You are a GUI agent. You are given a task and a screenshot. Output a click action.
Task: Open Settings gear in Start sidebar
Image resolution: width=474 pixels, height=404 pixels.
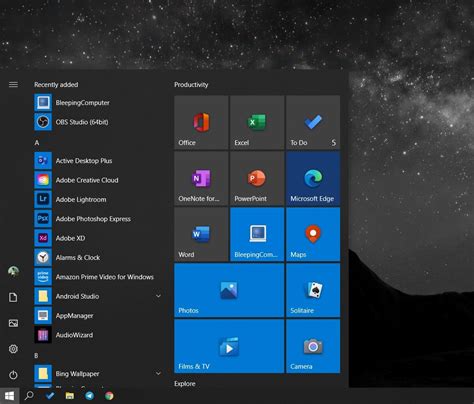(13, 349)
